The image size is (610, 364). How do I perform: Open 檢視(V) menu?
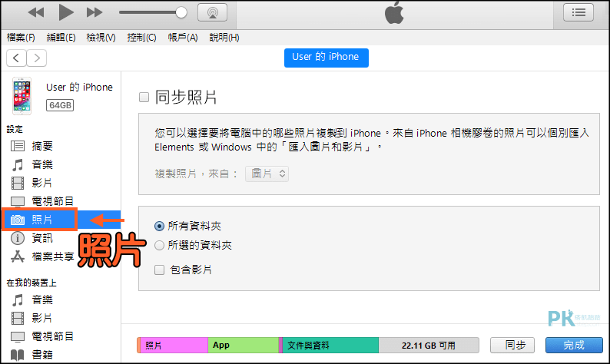(x=101, y=38)
